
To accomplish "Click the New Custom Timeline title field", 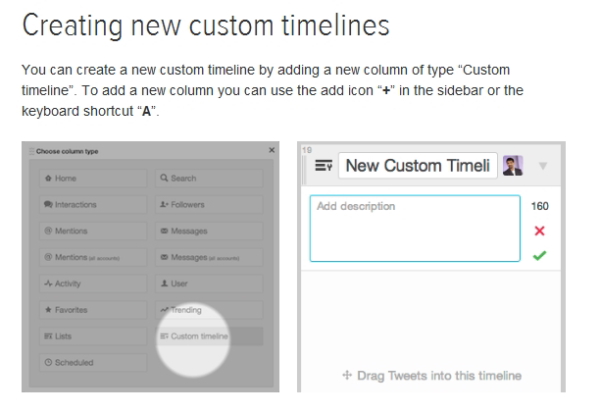I will (418, 166).
